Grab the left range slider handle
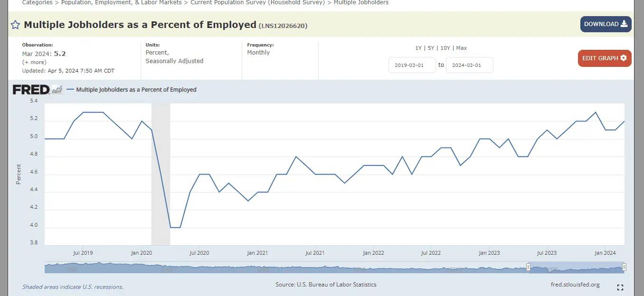The width and height of the screenshot is (644, 296). 528,268
